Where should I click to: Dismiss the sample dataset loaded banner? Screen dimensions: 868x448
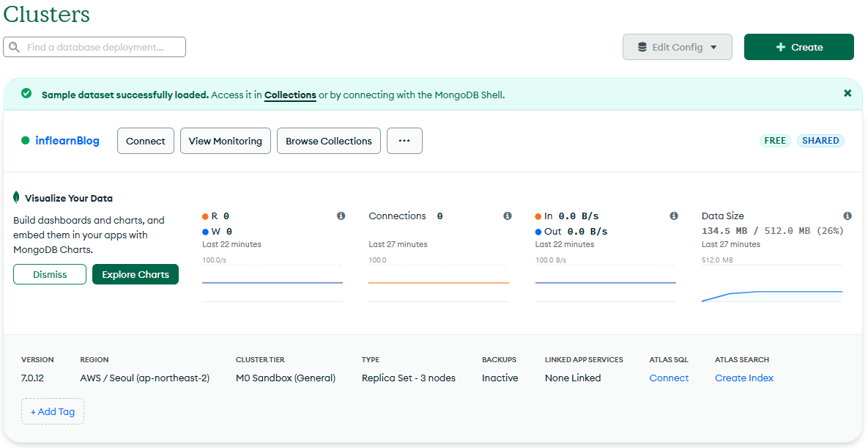coord(847,93)
